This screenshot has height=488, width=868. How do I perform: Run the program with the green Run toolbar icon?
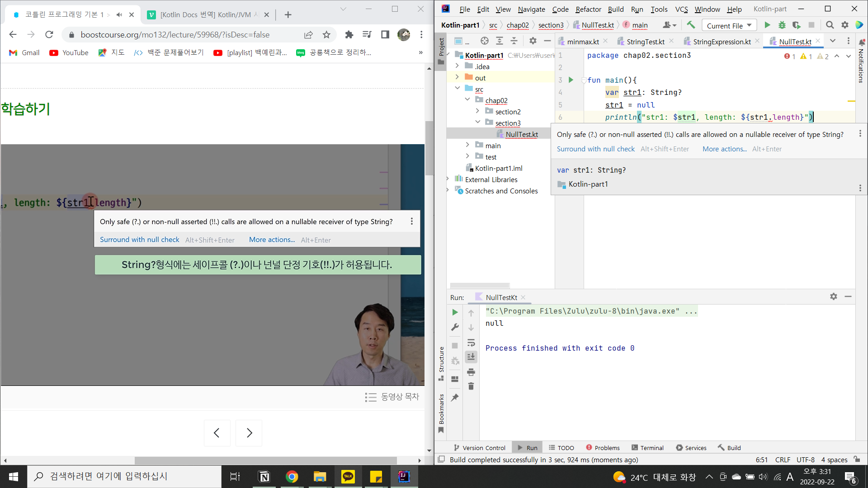pyautogui.click(x=767, y=25)
